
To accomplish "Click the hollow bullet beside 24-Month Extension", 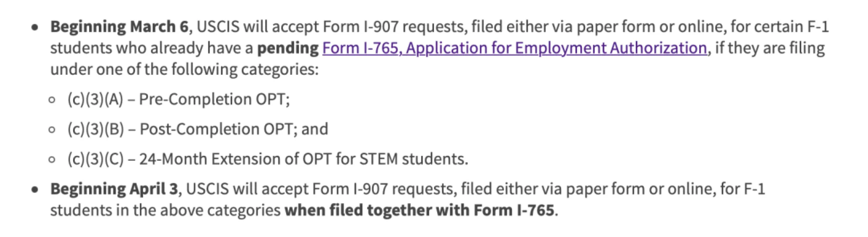I will 51,160.
